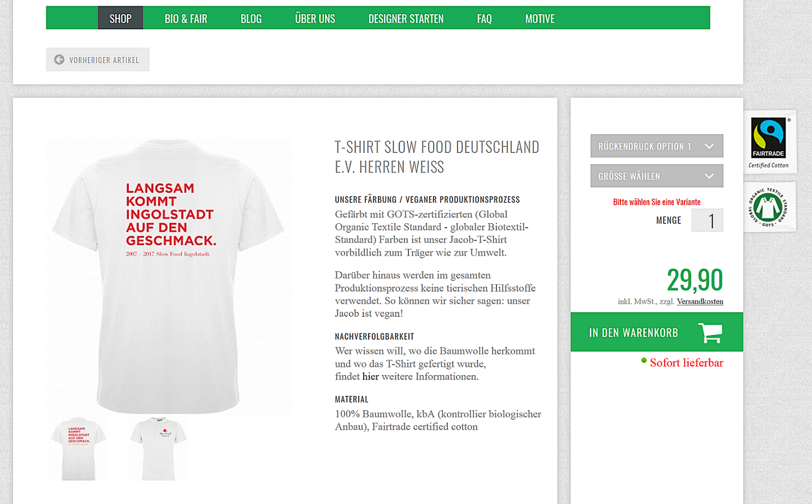Click the Menge quantity field
Viewport: 812px width, 504px height.
click(707, 220)
